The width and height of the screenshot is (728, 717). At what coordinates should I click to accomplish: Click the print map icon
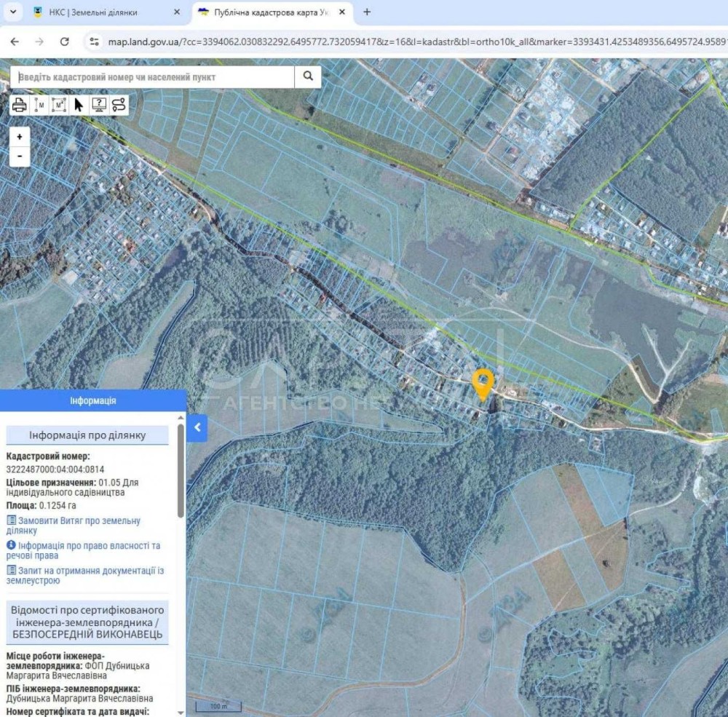point(20,105)
